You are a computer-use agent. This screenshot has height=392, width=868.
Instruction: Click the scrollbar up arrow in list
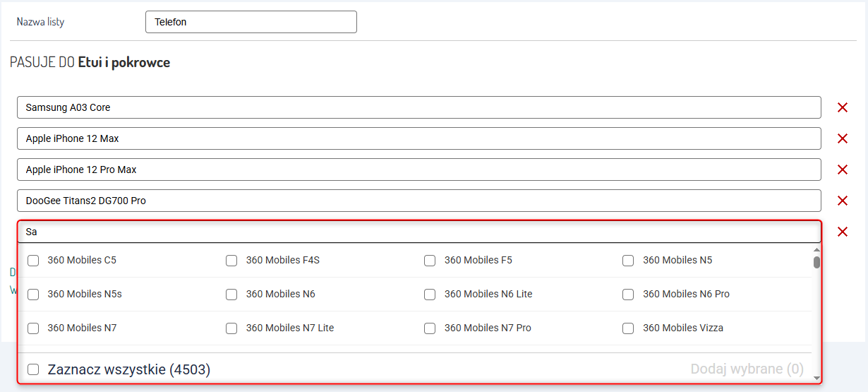coord(816,249)
